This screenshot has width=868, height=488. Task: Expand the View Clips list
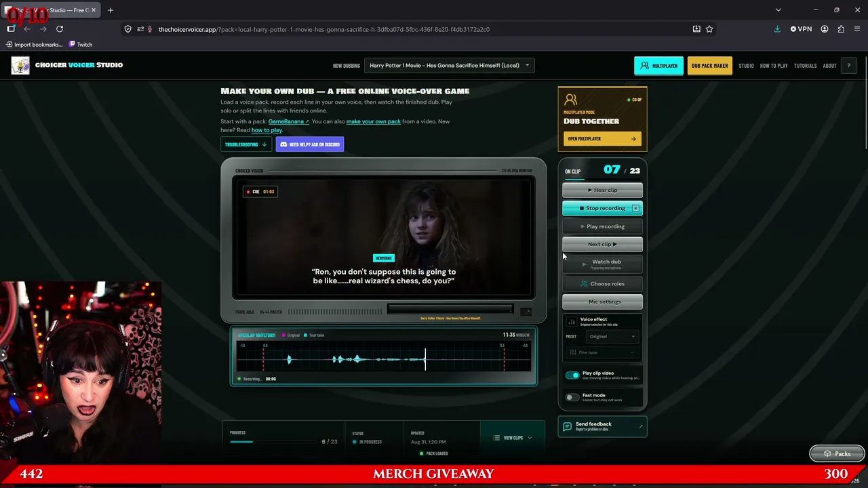coord(513,438)
